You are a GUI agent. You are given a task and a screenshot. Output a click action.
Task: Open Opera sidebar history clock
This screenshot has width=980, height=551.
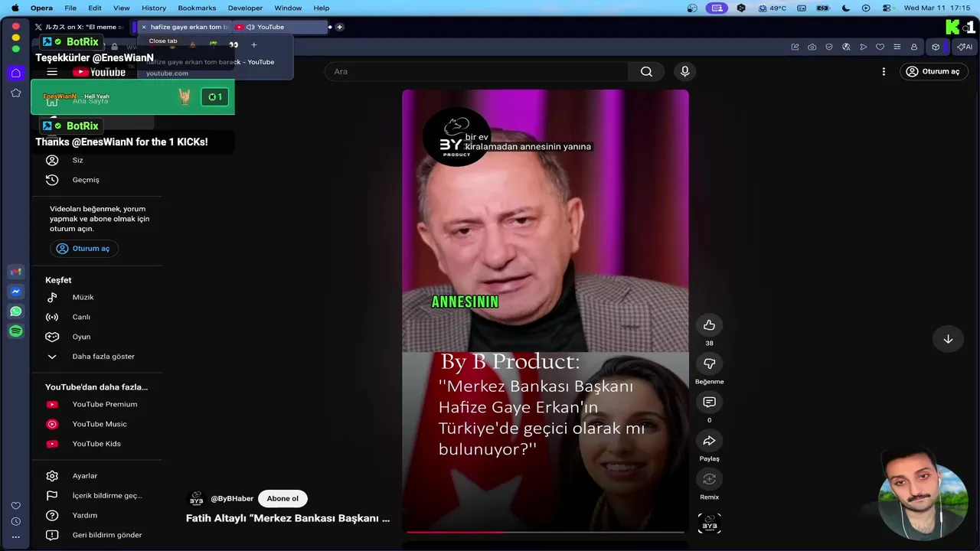[15, 521]
